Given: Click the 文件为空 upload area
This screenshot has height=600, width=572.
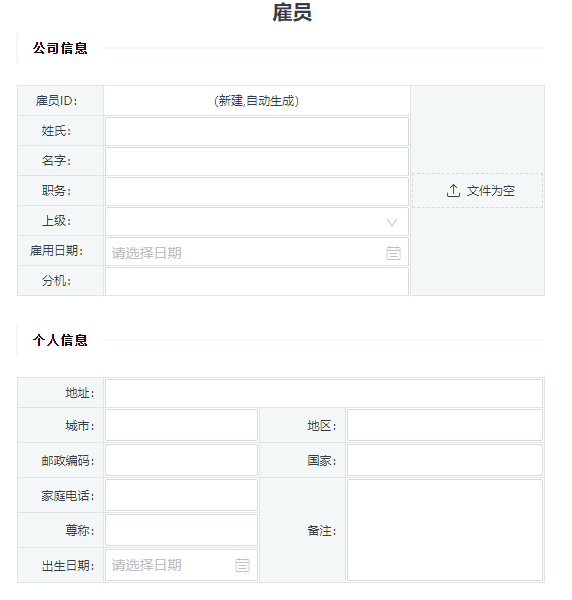Looking at the screenshot, I should click(477, 191).
